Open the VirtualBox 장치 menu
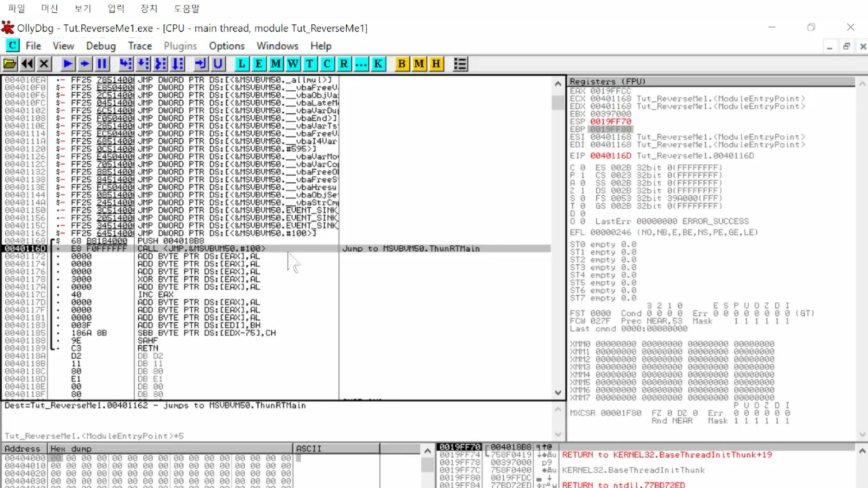This screenshot has width=868, height=488. 149,8
